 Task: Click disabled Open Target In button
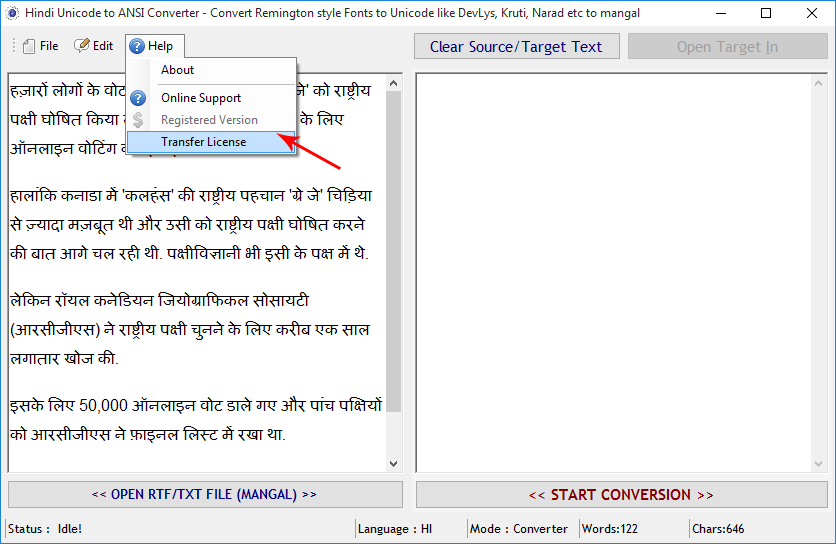click(x=727, y=46)
